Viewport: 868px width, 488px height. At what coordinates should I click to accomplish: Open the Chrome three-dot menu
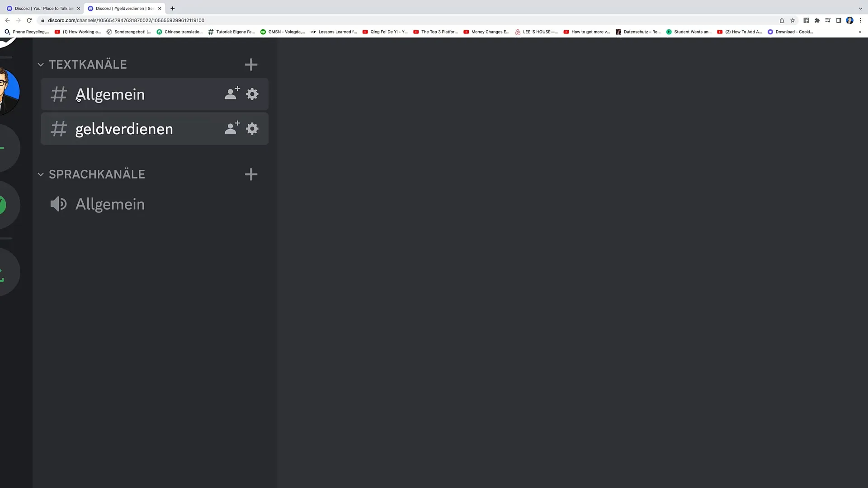860,20
